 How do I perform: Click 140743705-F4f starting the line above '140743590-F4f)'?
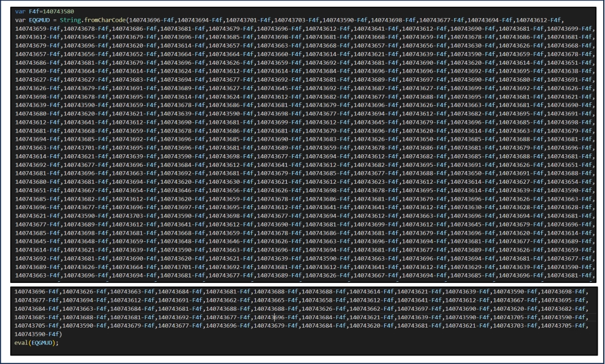click(x=37, y=326)
